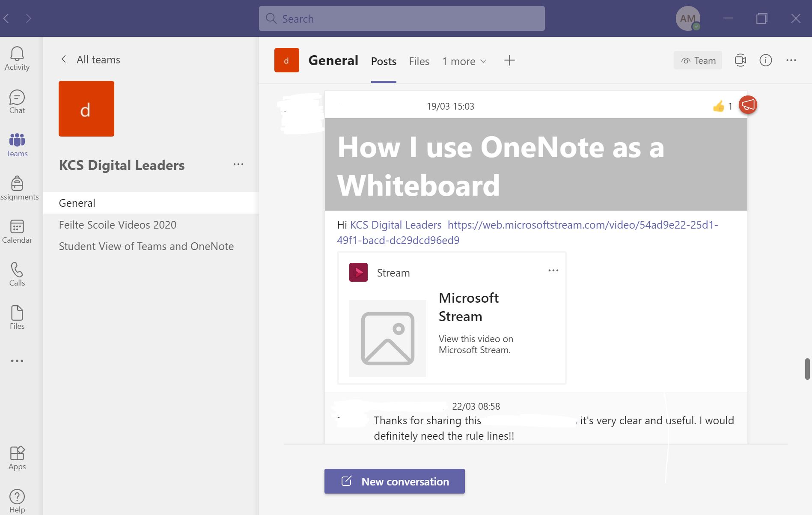Screen dimensions: 812x515
Task: Open the Calls app
Action: pos(17,274)
